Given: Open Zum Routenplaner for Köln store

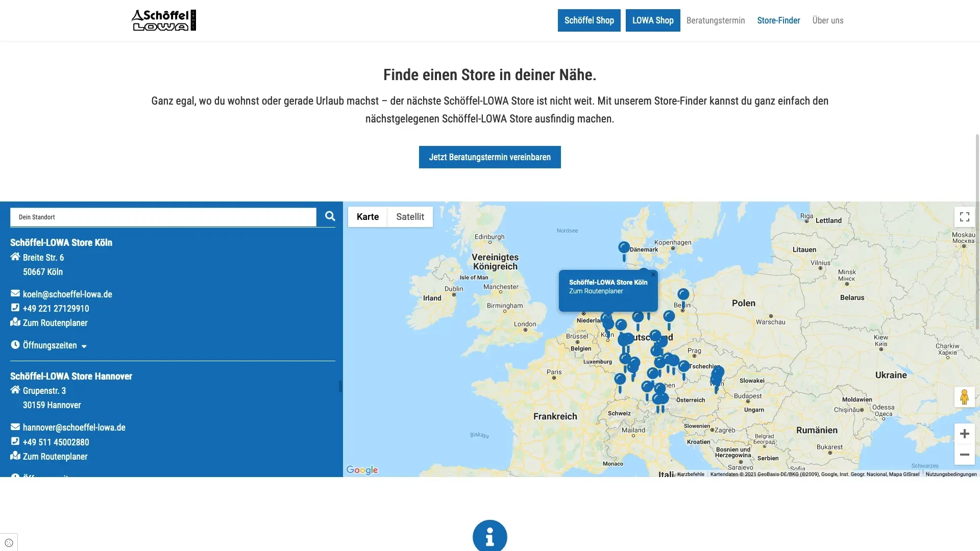Looking at the screenshot, I should (55, 322).
